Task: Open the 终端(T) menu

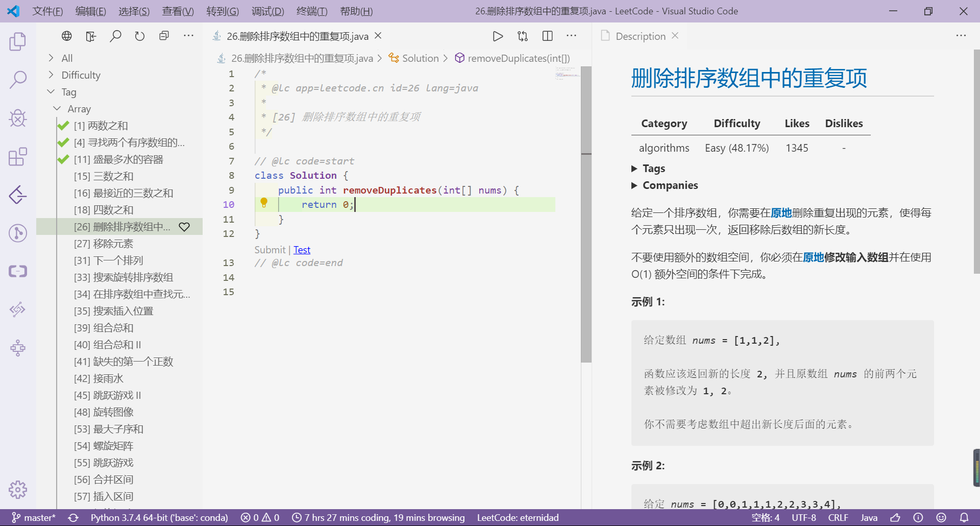Action: (312, 11)
